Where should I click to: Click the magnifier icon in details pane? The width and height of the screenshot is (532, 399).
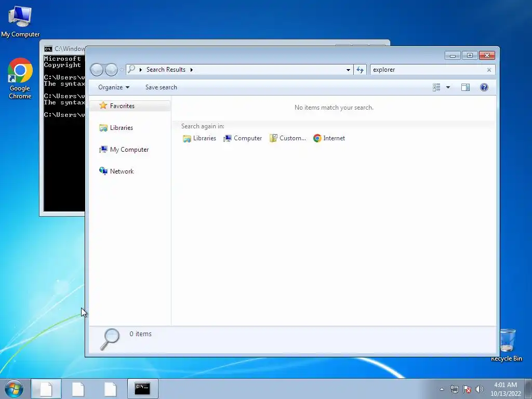point(110,339)
